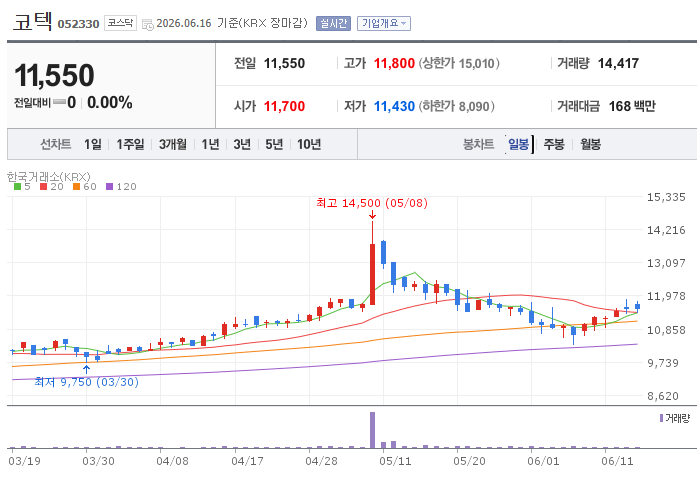The image size is (697, 477).
Task: Click the 실시간 real-time button
Action: [333, 24]
